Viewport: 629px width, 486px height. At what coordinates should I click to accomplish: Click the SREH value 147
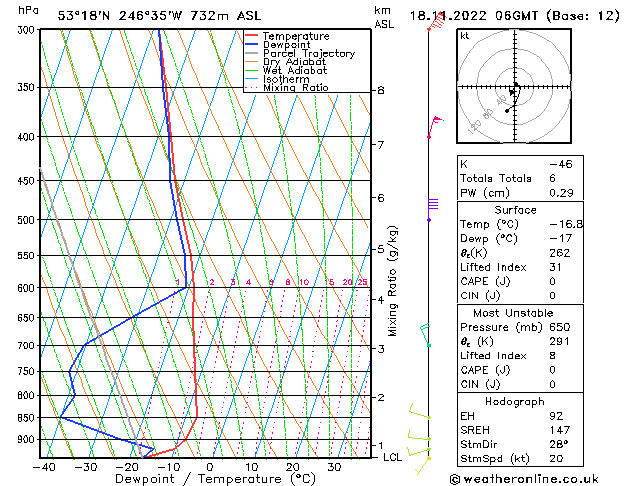pos(560,430)
